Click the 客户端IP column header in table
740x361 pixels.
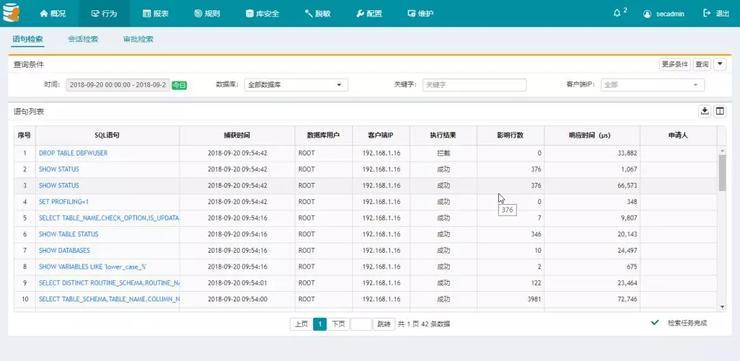tap(381, 135)
